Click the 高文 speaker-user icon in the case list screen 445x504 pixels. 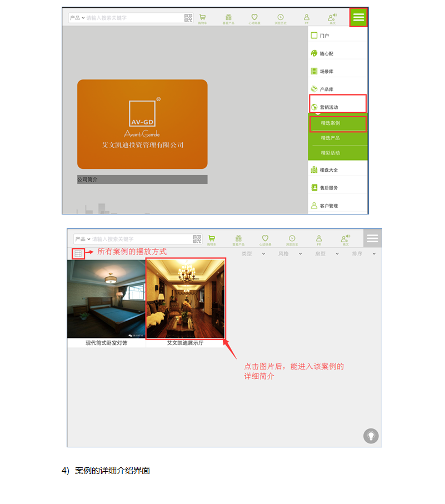(x=346, y=240)
